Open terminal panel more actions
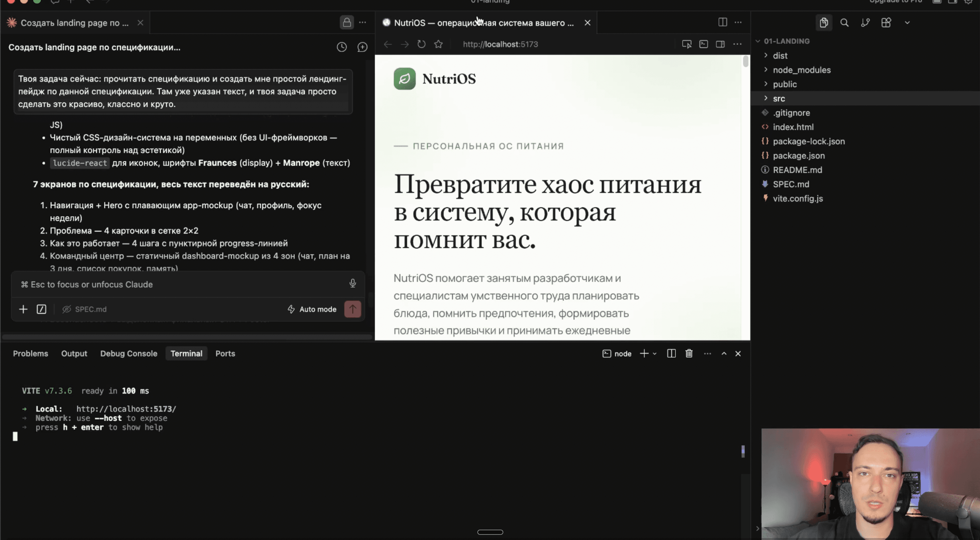The width and height of the screenshot is (980, 540). click(707, 354)
